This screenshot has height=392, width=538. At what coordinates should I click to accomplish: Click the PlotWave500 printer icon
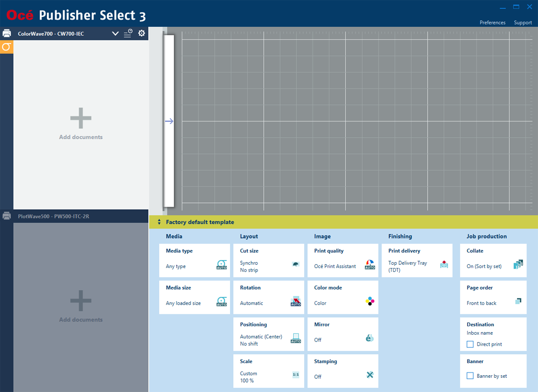pos(7,216)
